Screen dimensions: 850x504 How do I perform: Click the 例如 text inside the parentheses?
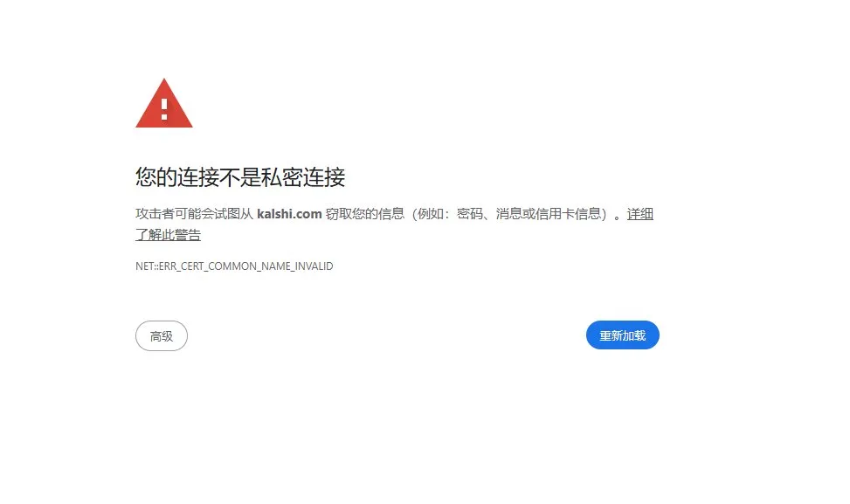[x=431, y=214]
